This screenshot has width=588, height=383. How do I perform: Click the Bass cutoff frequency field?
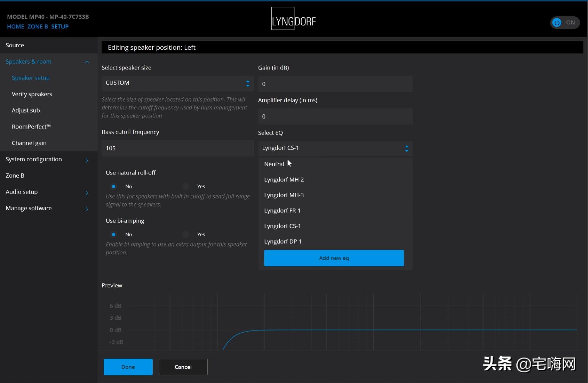pos(177,148)
